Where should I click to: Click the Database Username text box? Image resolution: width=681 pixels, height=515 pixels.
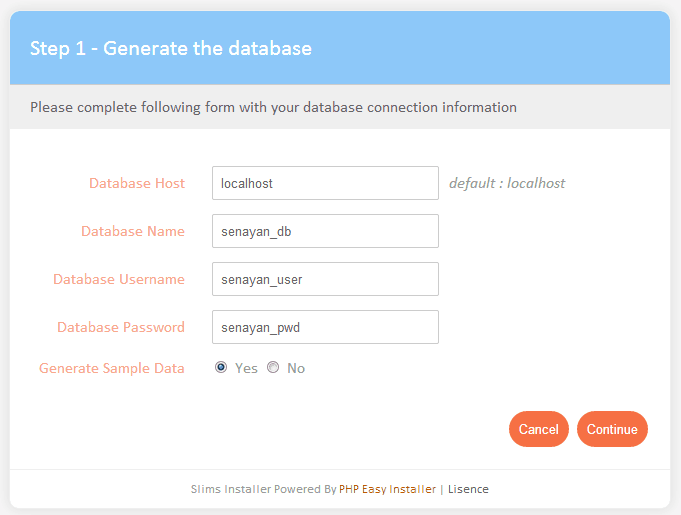[x=325, y=279]
